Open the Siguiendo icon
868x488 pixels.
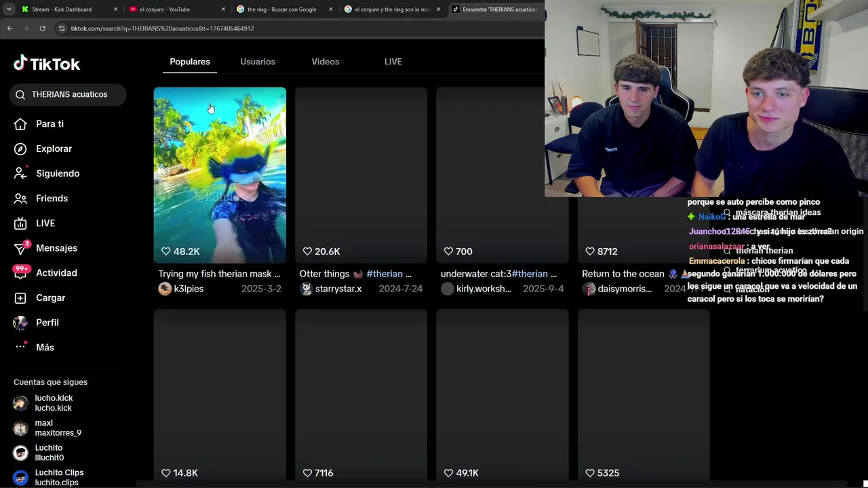tap(20, 174)
